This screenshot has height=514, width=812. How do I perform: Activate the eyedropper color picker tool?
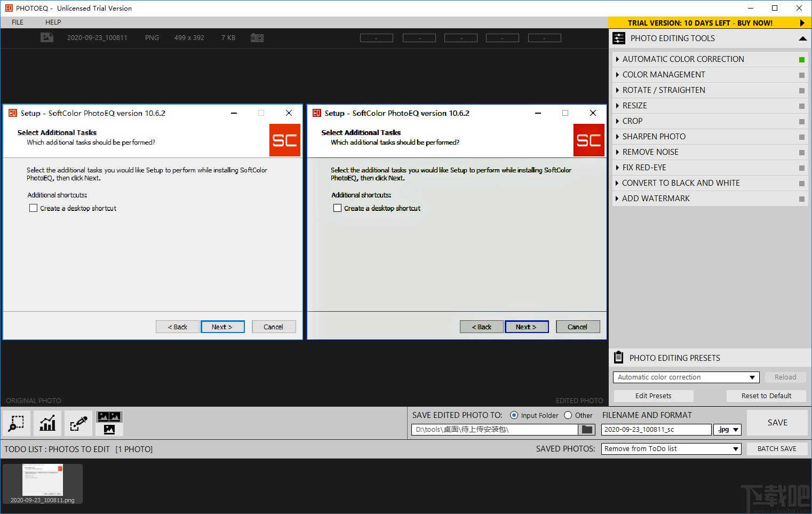click(x=78, y=423)
